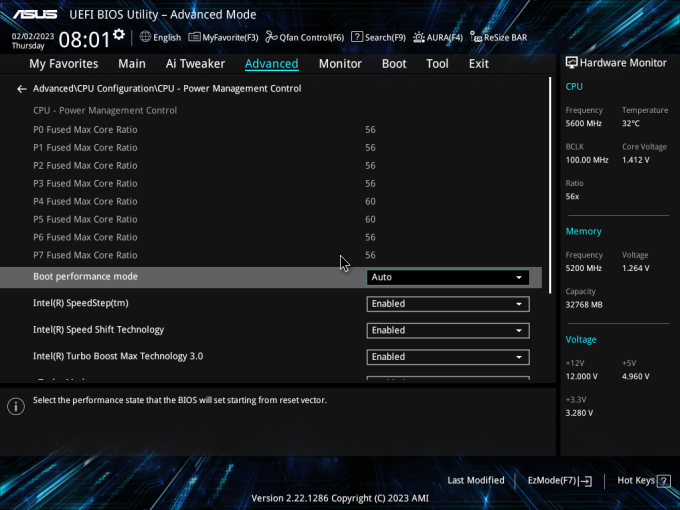Switch to the My Favorites tab

click(x=64, y=64)
